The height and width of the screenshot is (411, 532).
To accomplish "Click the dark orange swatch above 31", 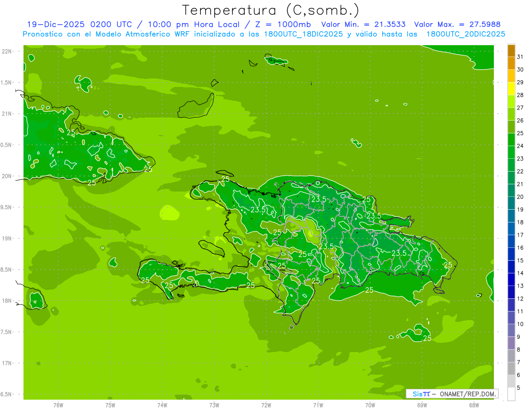I will click(511, 51).
